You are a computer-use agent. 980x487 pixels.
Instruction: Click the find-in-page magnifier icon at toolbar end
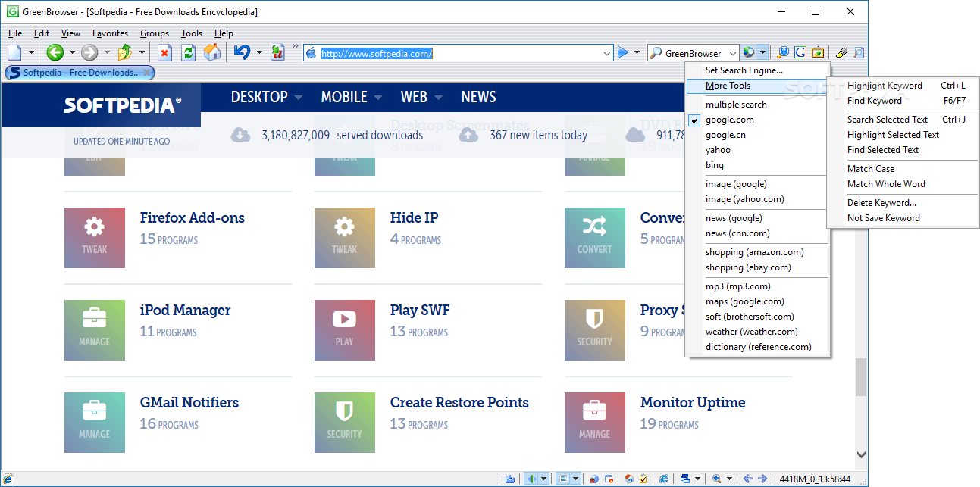859,52
